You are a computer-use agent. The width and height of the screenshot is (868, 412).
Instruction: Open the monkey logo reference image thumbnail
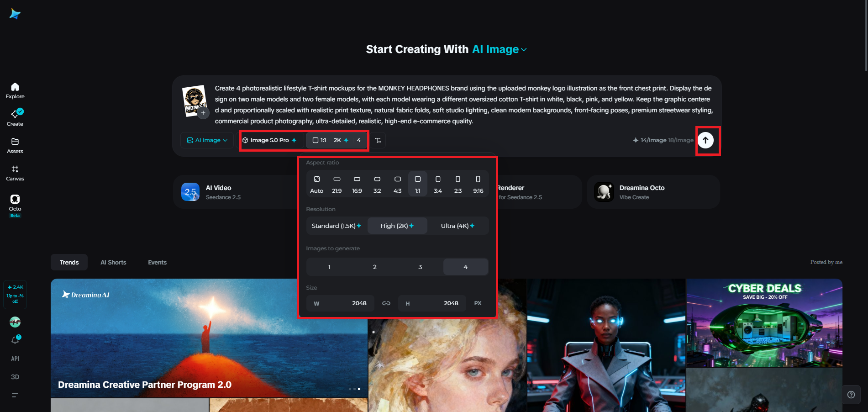coord(194,100)
